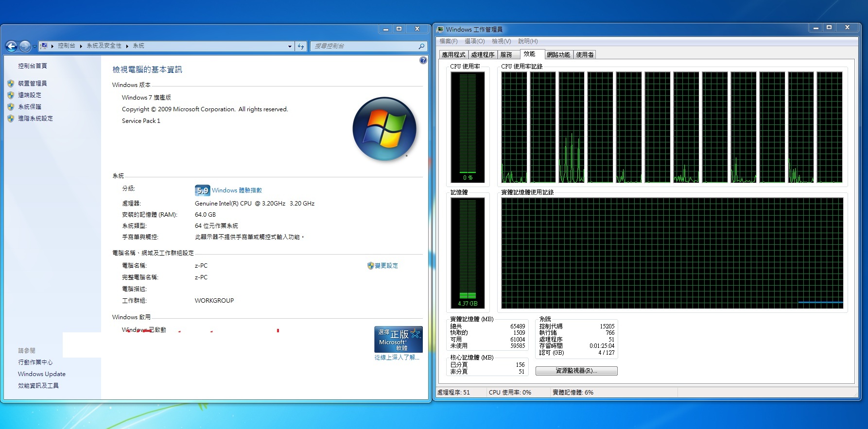
Task: Click the 記憶體 gauge showing 4.37 GB
Action: click(468, 253)
